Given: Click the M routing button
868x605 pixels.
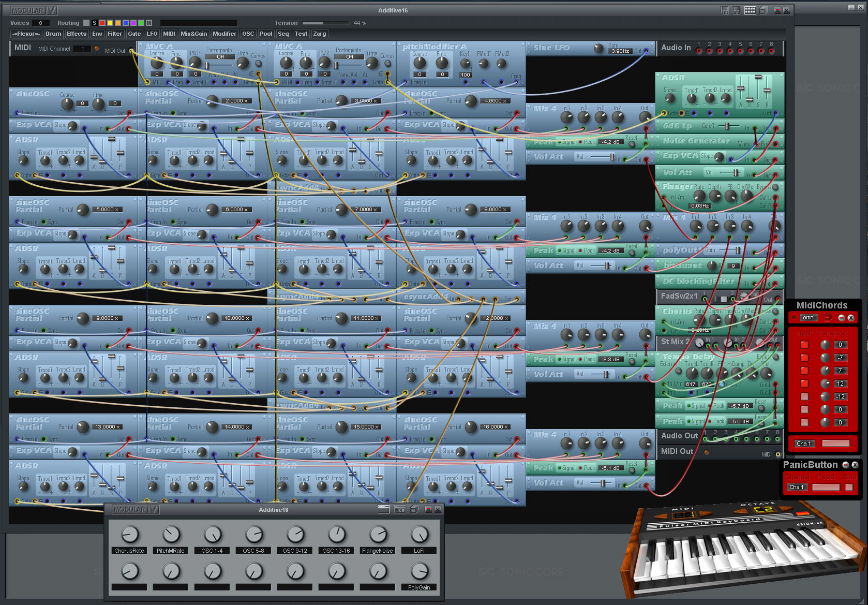Looking at the screenshot, I should click(149, 23).
